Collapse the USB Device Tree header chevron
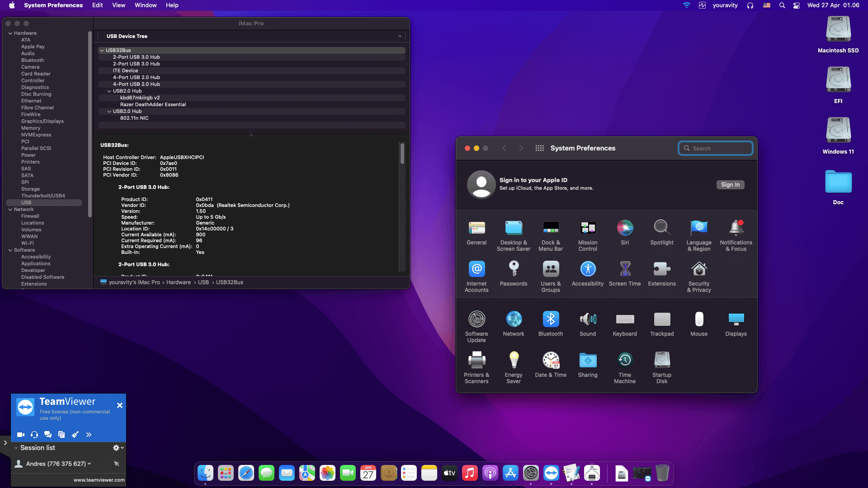This screenshot has width=868, height=488. click(x=400, y=36)
